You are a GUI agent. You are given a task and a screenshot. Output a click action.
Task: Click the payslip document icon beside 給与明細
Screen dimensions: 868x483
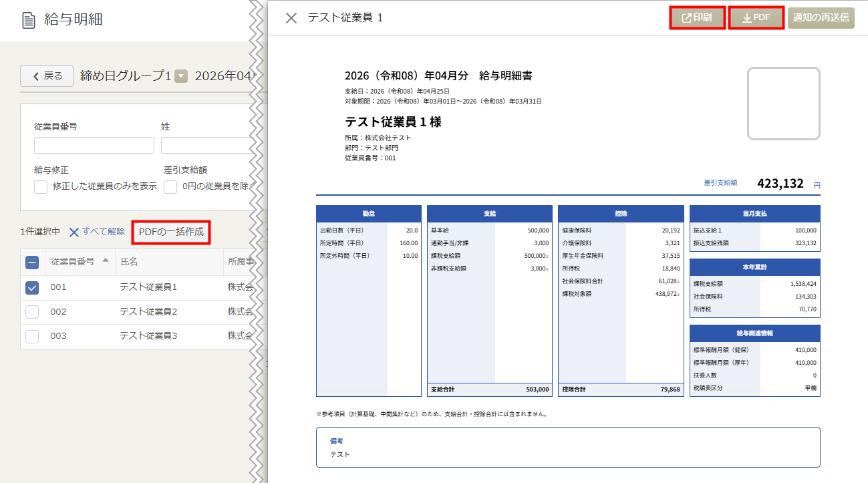coord(29,20)
